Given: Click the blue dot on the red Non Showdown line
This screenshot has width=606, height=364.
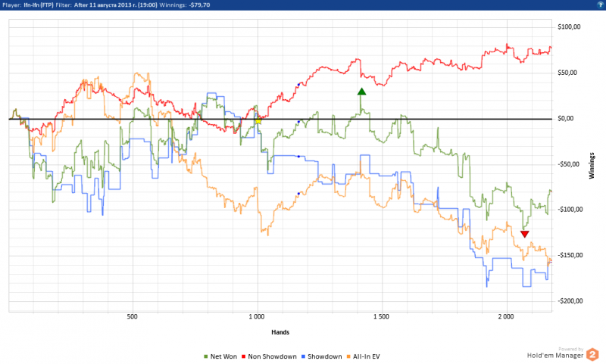Looking at the screenshot, I should point(299,84).
